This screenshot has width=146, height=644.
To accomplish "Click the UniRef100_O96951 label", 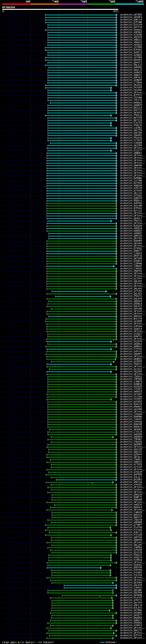I will click(x=131, y=135).
